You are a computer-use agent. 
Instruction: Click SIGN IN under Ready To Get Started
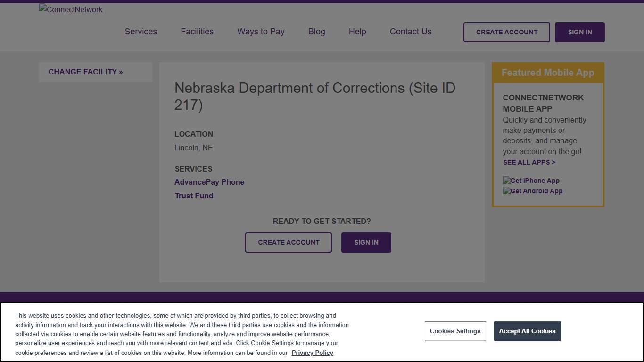pos(366,242)
